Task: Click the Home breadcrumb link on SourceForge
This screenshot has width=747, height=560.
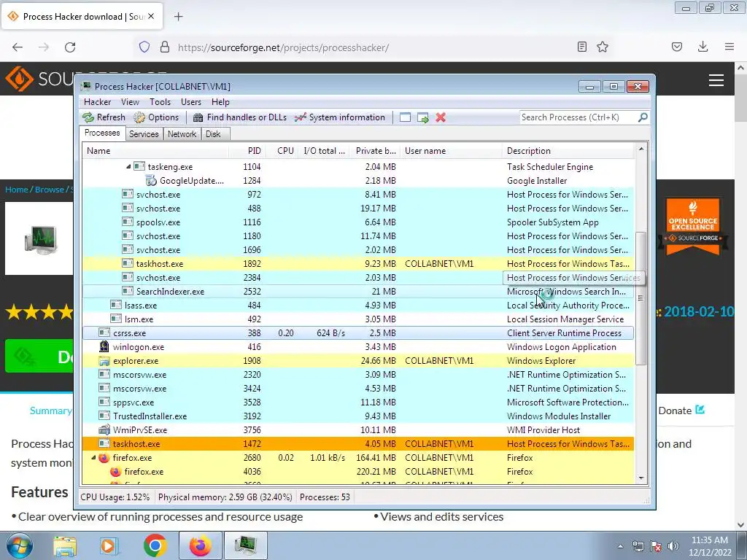Action: click(16, 190)
